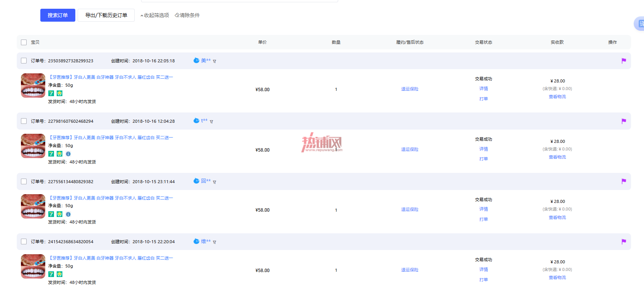
Task: Click 打单 under order 227556134480829382
Action: coord(483,219)
